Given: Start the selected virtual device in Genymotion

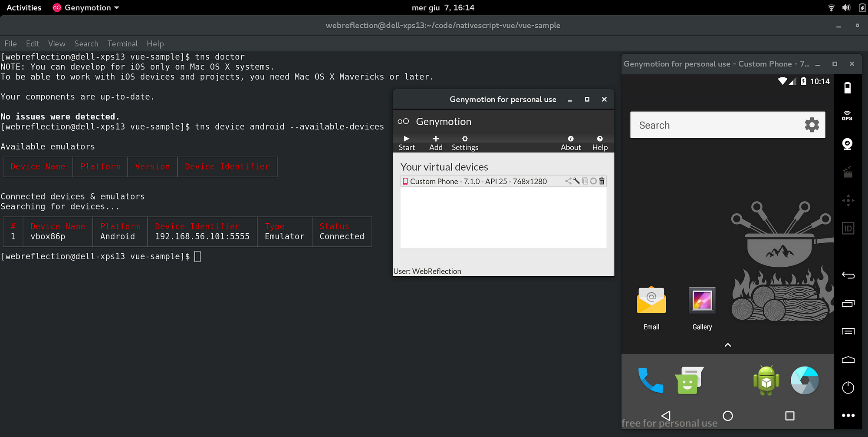Looking at the screenshot, I should click(x=407, y=143).
